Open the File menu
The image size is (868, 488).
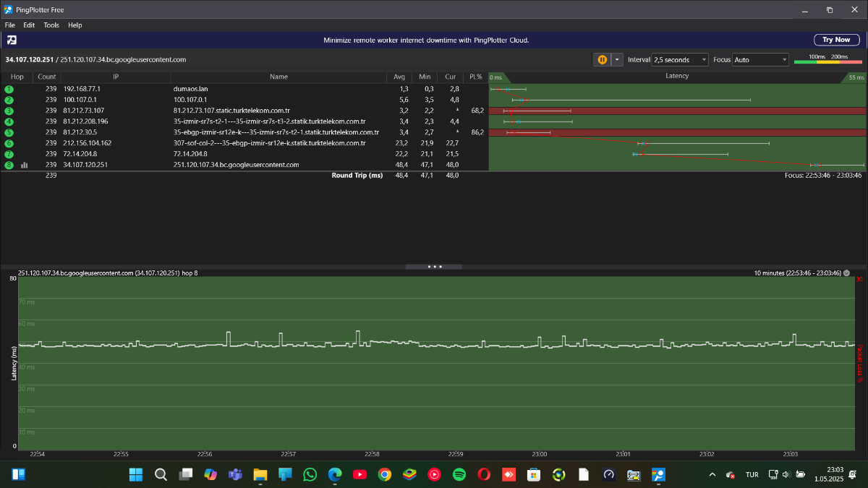(10, 25)
